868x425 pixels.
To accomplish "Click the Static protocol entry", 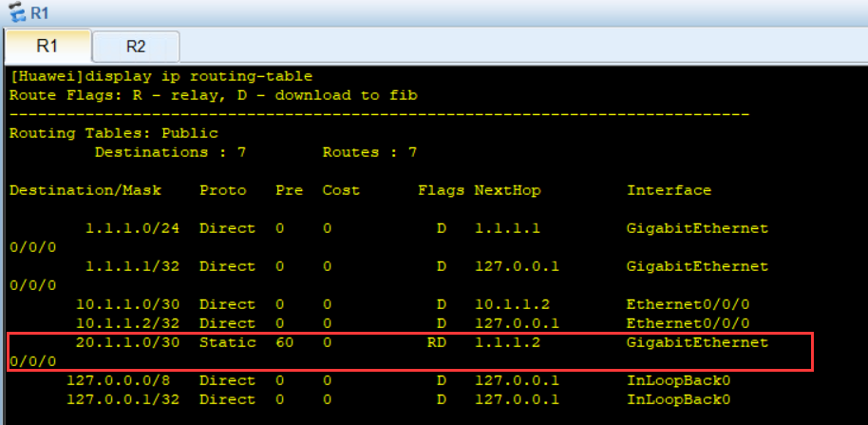I will pyautogui.click(x=228, y=343).
